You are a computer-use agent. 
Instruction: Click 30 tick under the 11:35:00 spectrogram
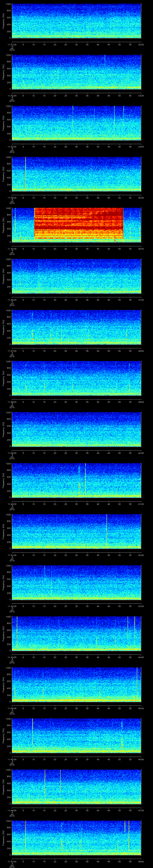coord(76,249)
